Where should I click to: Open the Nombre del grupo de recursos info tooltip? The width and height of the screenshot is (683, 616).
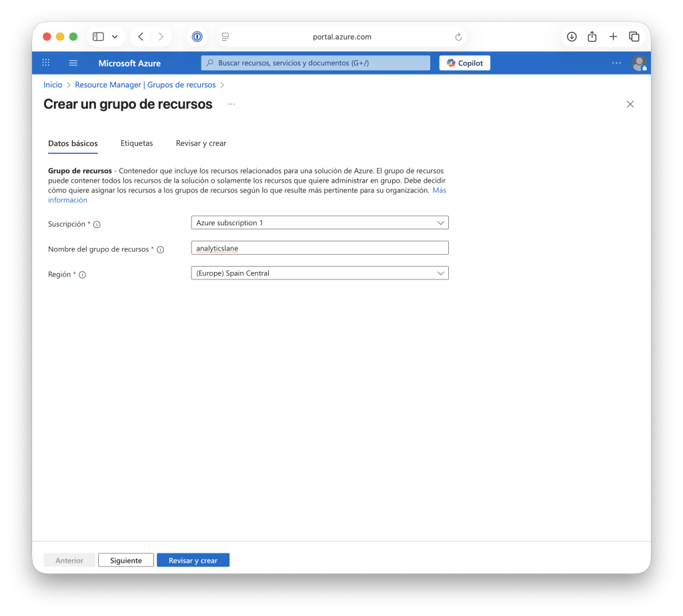[x=160, y=249]
